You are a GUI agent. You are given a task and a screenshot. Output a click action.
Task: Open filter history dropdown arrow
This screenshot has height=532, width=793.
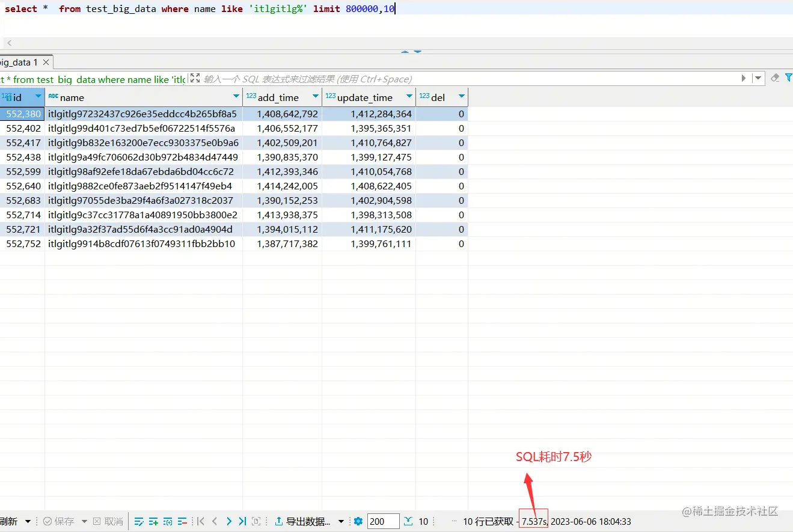pos(758,78)
